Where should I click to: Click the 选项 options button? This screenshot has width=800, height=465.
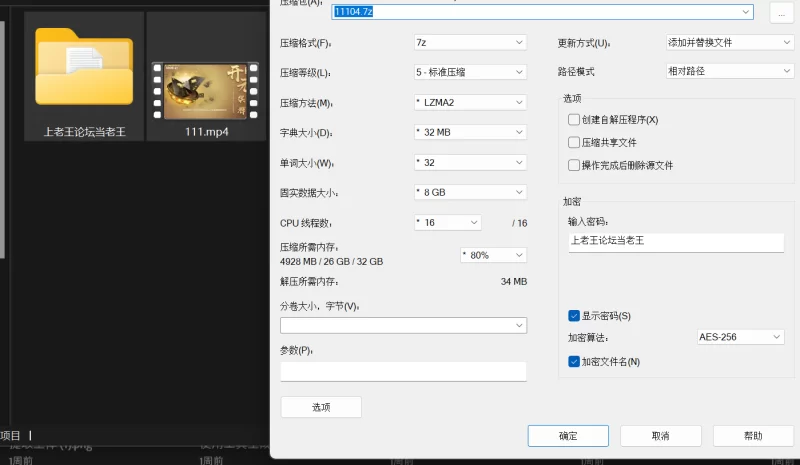pyautogui.click(x=321, y=407)
